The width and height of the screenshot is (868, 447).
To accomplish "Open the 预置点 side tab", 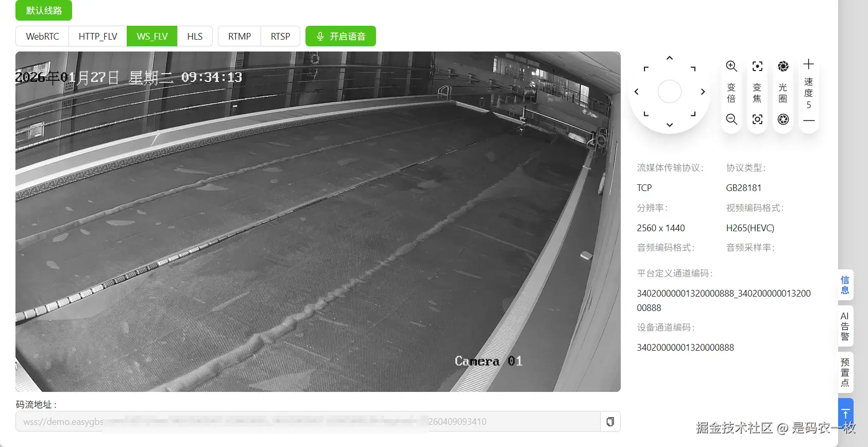I will 845,372.
